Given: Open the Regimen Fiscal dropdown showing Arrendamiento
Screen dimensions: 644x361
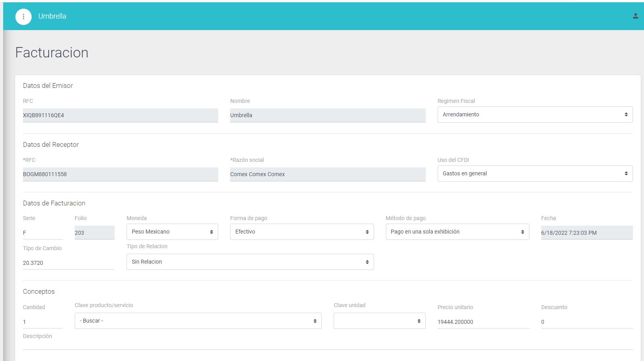Looking at the screenshot, I should 535,114.
